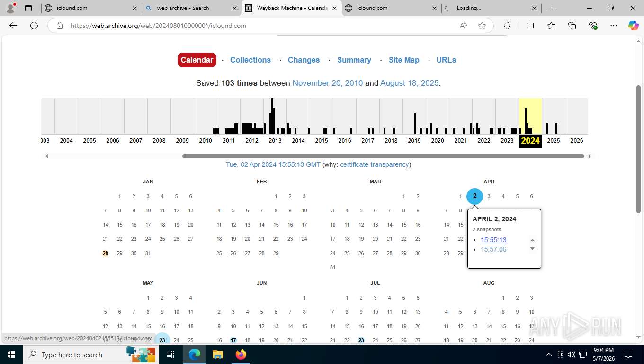
Task: Open the Collections view
Action: (x=250, y=60)
